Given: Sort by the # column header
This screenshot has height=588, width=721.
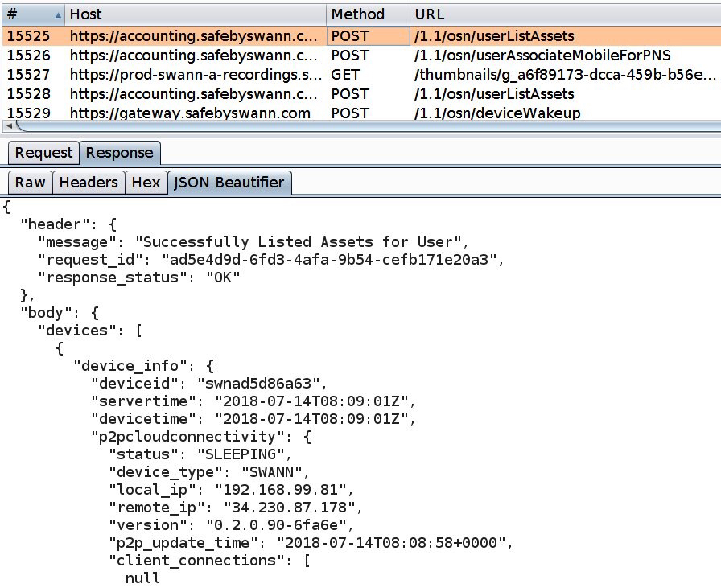Looking at the screenshot, I should coord(33,14).
